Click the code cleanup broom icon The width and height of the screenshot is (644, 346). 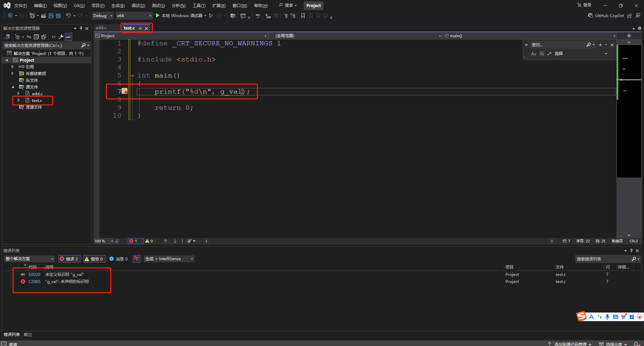click(190, 241)
